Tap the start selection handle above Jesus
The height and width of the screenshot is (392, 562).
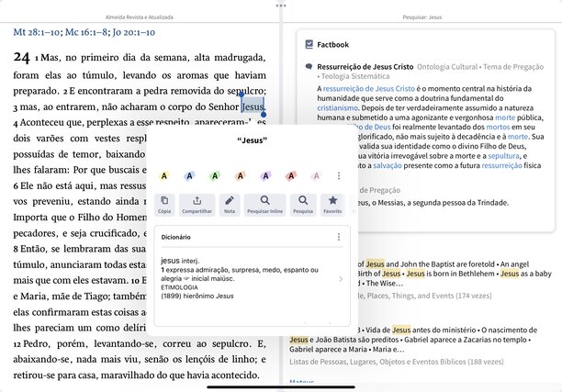242,95
